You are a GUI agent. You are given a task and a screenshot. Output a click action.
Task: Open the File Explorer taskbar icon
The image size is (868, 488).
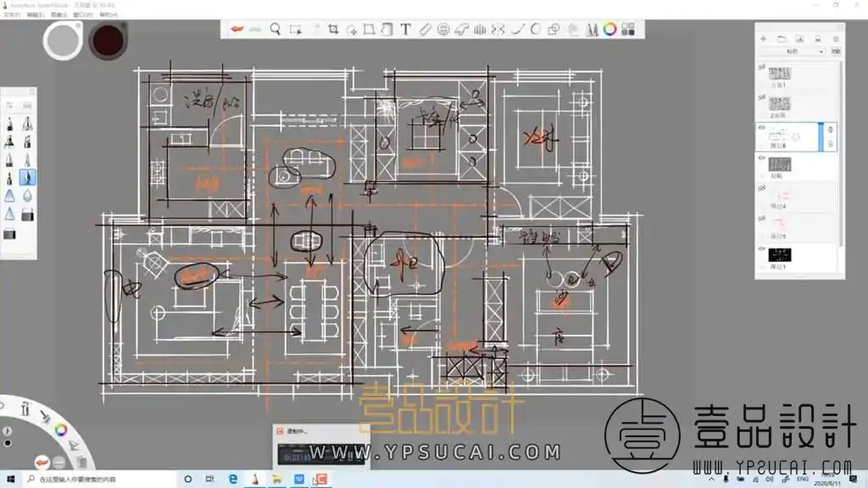(277, 480)
